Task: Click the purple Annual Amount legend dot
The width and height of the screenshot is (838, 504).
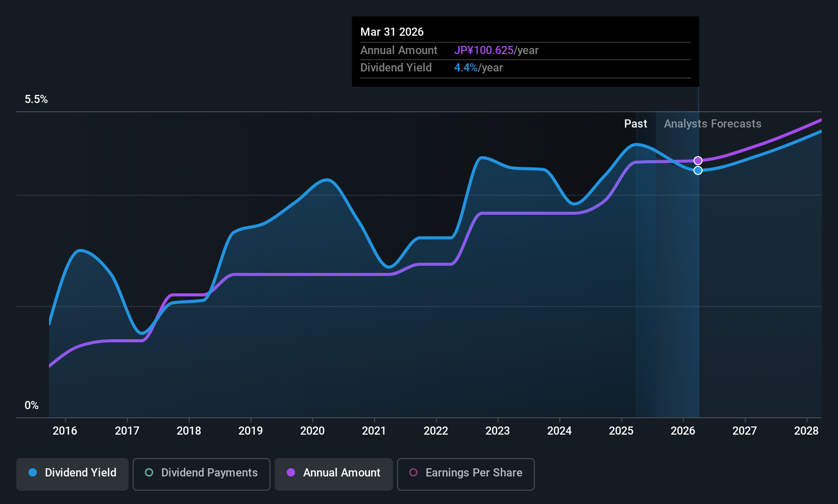Action: (x=291, y=472)
